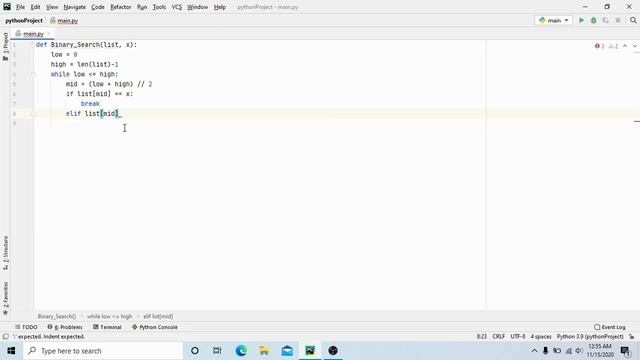Click main.py in the navigation bar

coord(64,20)
